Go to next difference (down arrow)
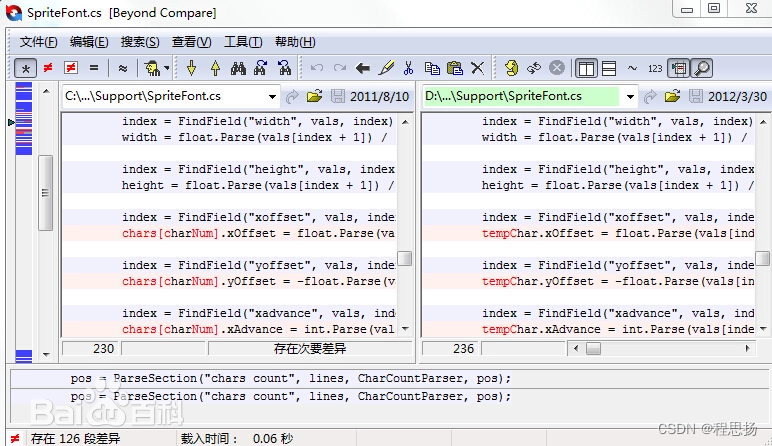 coord(192,68)
